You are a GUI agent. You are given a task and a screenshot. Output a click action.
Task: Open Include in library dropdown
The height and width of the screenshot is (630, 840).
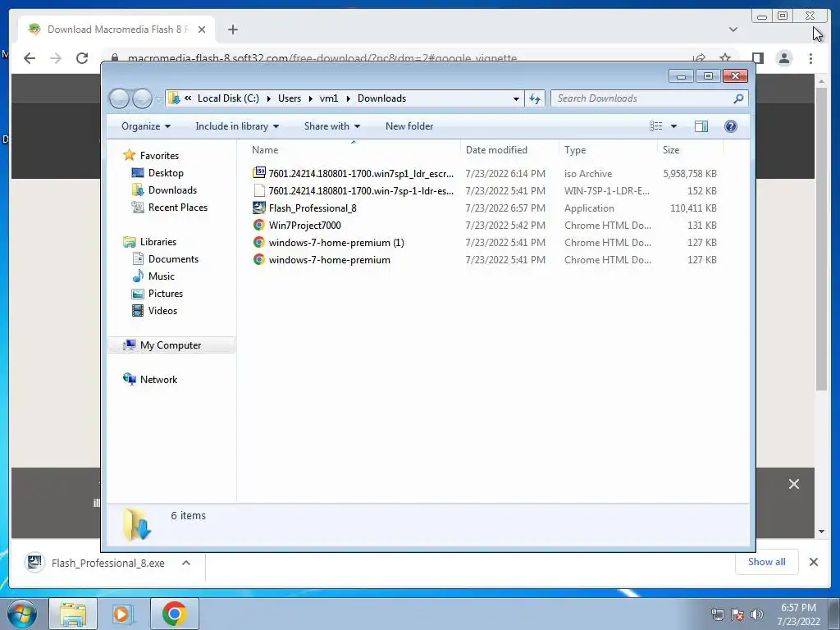(x=237, y=126)
